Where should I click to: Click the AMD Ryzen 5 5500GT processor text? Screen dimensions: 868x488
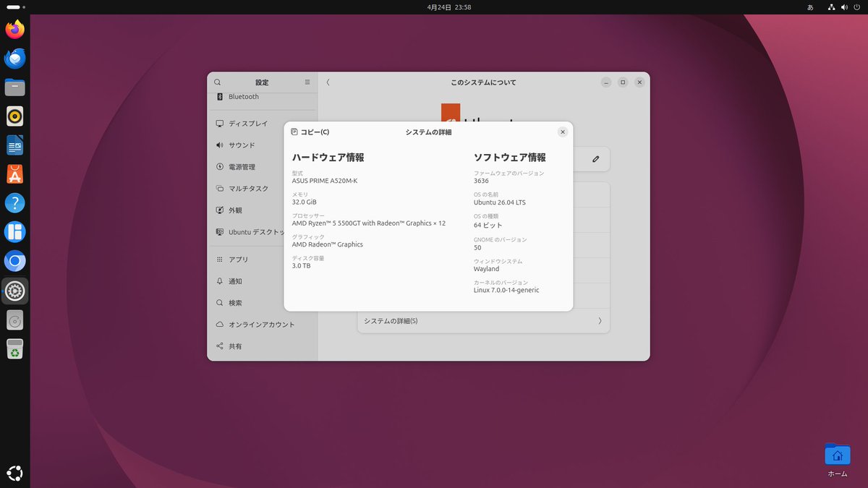coord(369,223)
